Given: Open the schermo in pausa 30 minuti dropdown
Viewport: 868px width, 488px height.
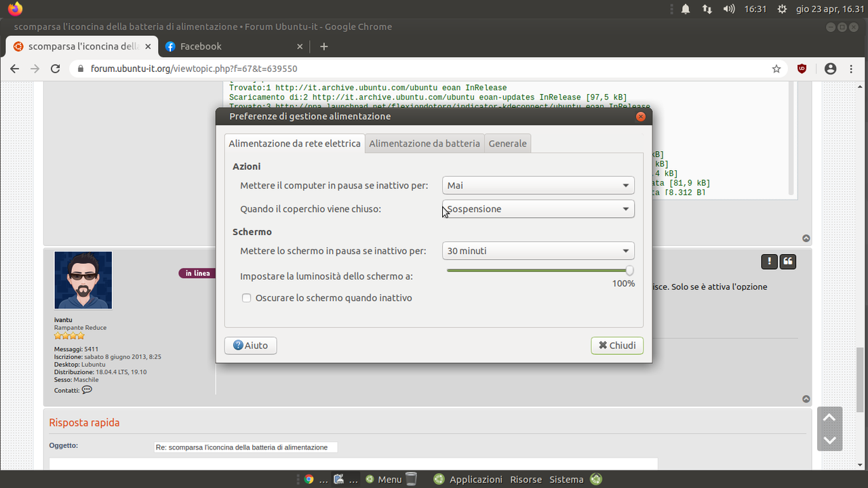Looking at the screenshot, I should point(538,251).
